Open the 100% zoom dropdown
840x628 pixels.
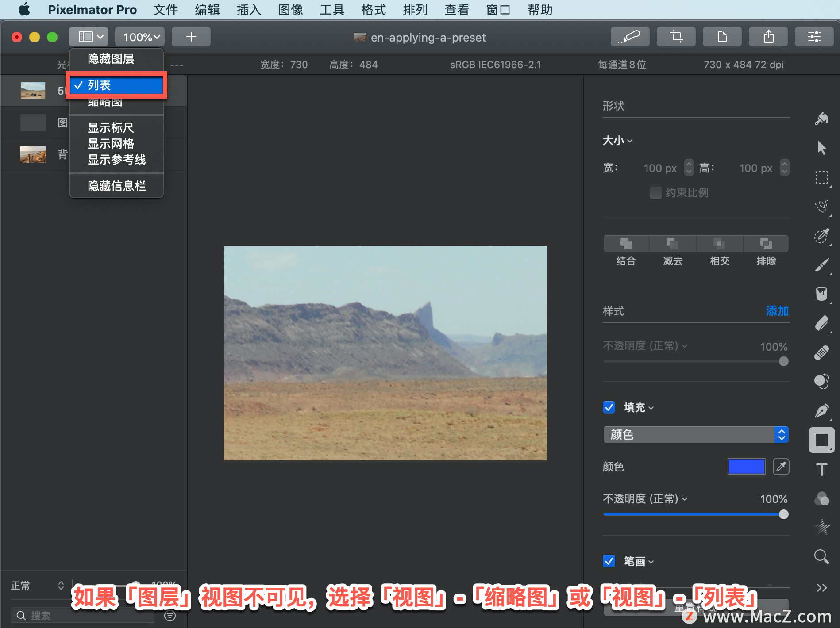(140, 37)
